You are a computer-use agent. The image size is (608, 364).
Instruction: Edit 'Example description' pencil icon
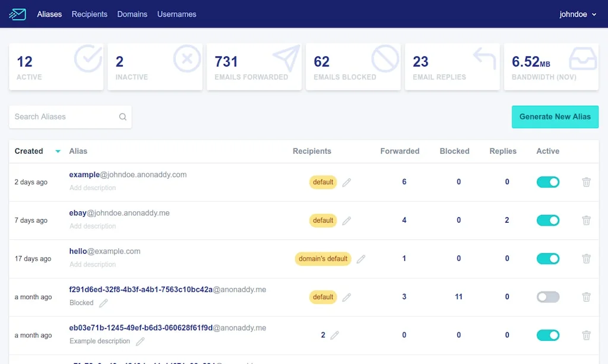[x=140, y=341]
